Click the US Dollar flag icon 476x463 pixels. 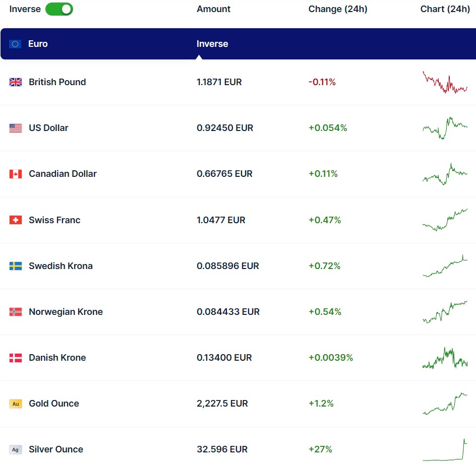[x=16, y=128]
